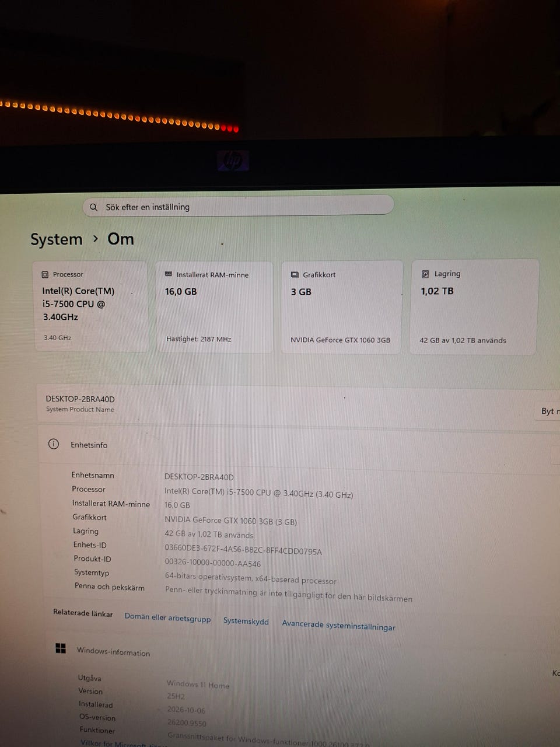Viewport: 560px width, 747px height.
Task: Click the 'Penna och pekskärm' value text
Action: coord(289,594)
